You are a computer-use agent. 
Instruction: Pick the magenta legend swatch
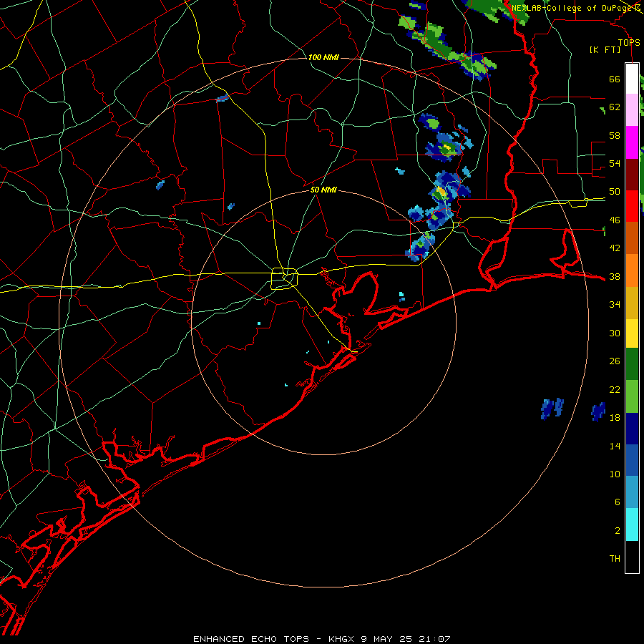pos(632,142)
